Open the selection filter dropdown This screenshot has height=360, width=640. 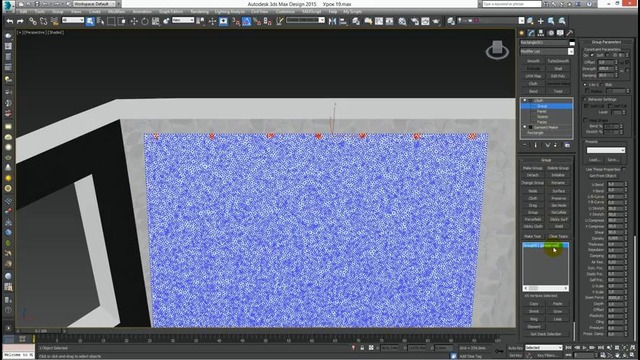click(73, 20)
